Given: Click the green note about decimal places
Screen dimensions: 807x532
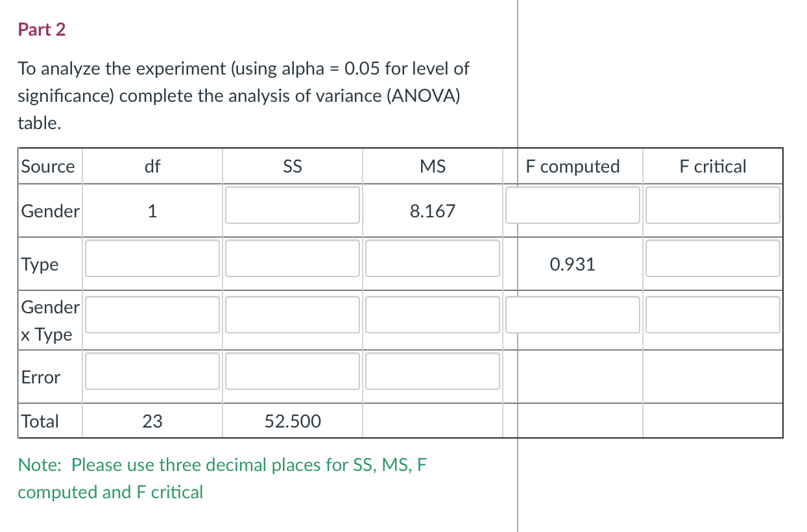Looking at the screenshot, I should (x=223, y=478).
